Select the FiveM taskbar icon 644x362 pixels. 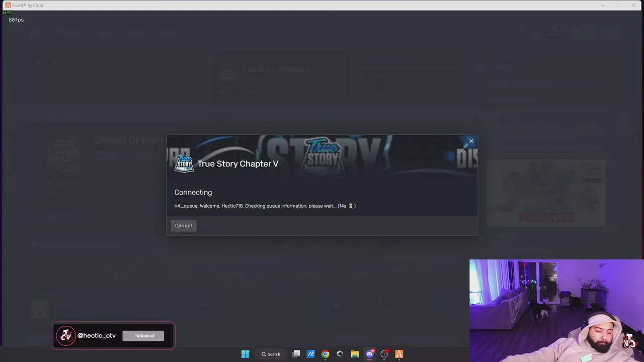(399, 354)
